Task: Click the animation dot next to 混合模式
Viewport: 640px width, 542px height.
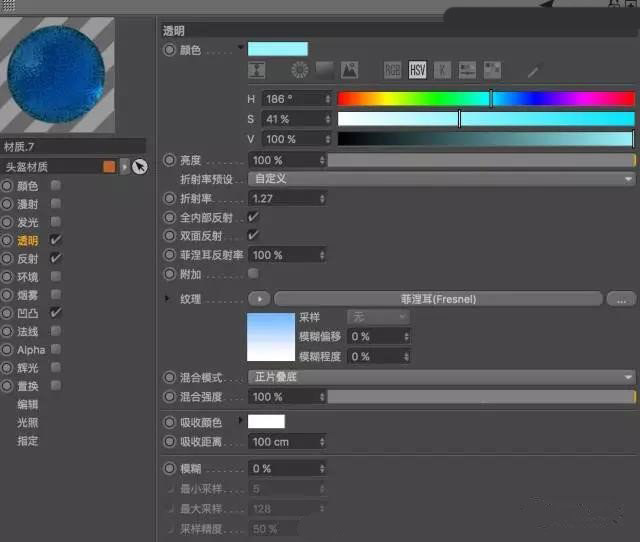Action: (x=169, y=377)
